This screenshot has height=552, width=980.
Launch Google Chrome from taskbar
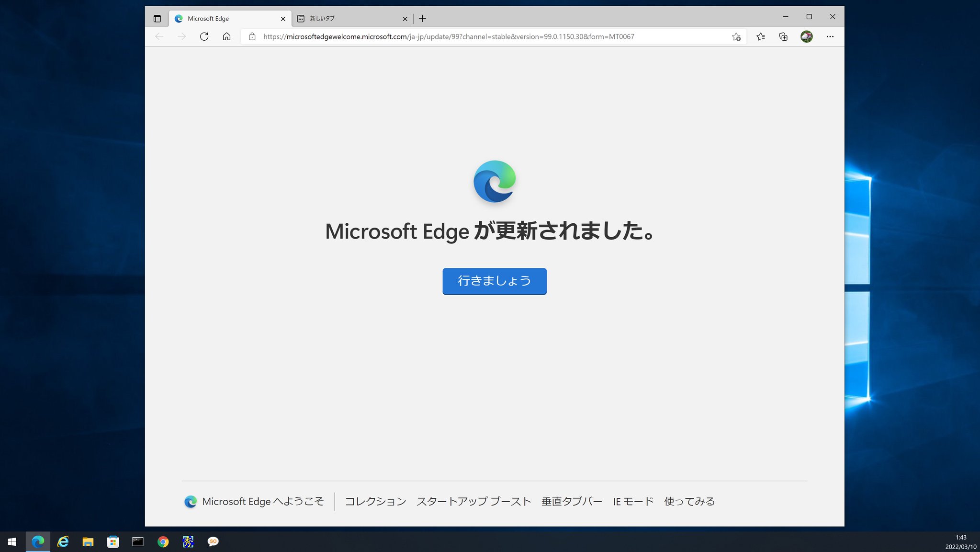pos(163,541)
